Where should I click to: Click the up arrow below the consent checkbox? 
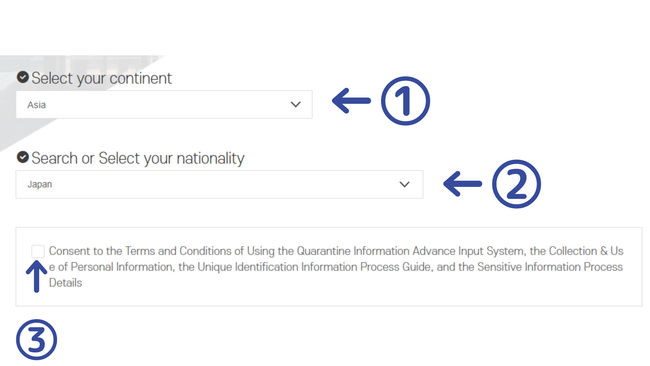point(36,276)
